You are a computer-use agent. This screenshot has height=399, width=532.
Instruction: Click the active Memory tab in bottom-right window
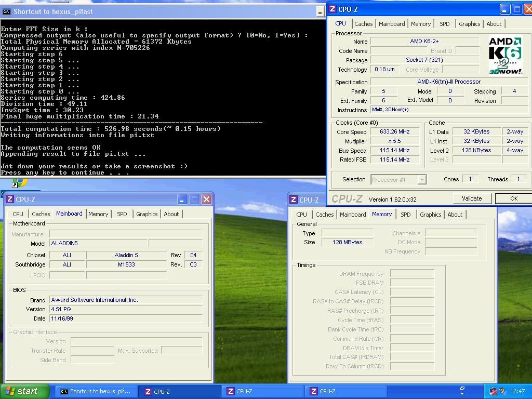click(x=382, y=214)
